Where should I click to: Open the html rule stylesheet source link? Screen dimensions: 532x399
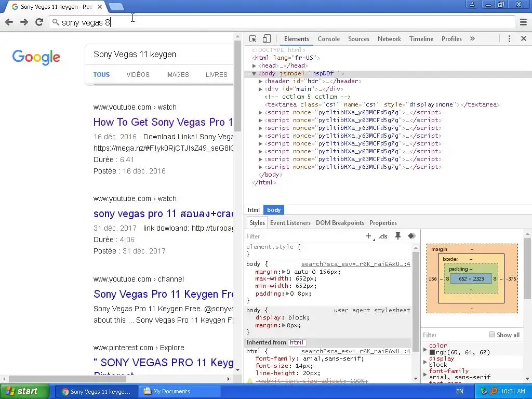tap(355, 352)
